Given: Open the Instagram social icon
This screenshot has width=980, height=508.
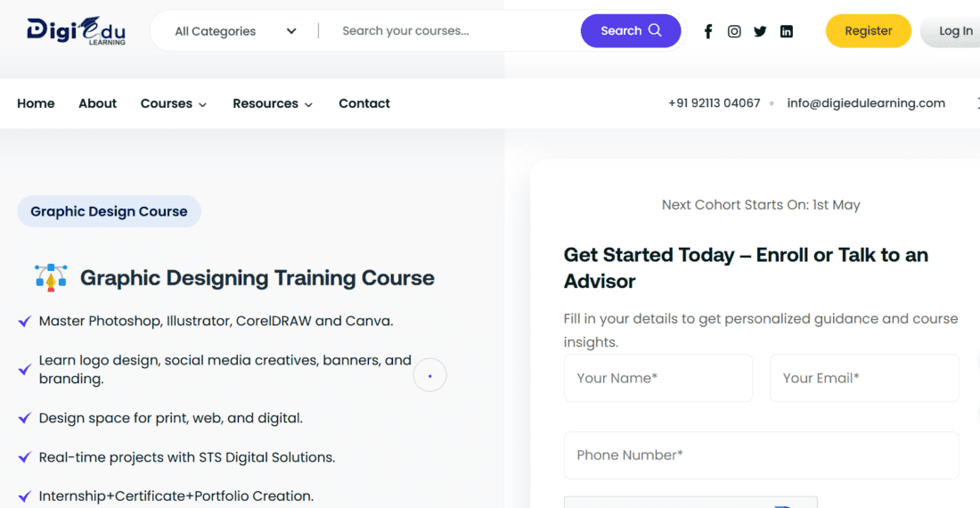Looking at the screenshot, I should pyautogui.click(x=734, y=31).
